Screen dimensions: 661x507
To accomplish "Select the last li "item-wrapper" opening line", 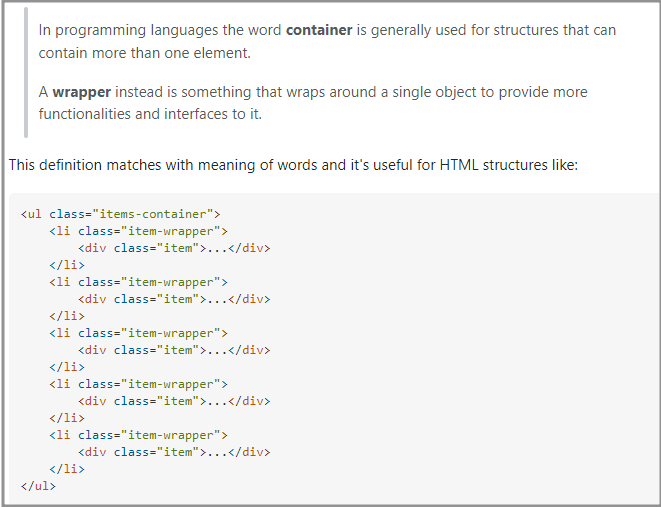I will pyautogui.click(x=138, y=435).
